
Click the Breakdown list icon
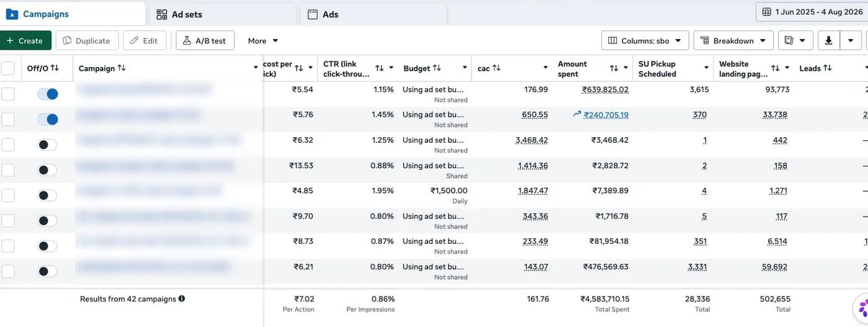[x=705, y=41]
